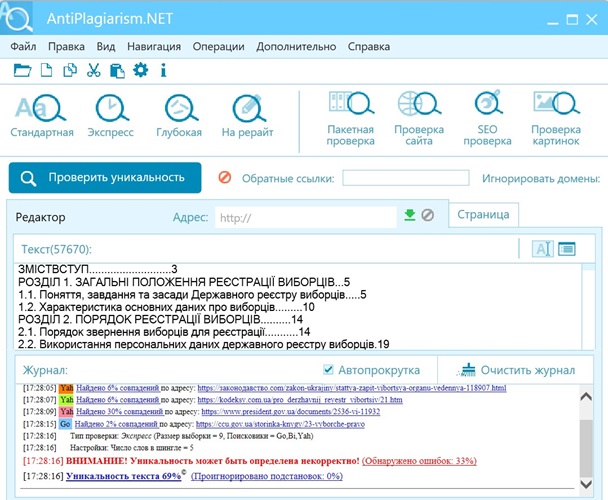Open the Дополнительно menu

click(296, 47)
